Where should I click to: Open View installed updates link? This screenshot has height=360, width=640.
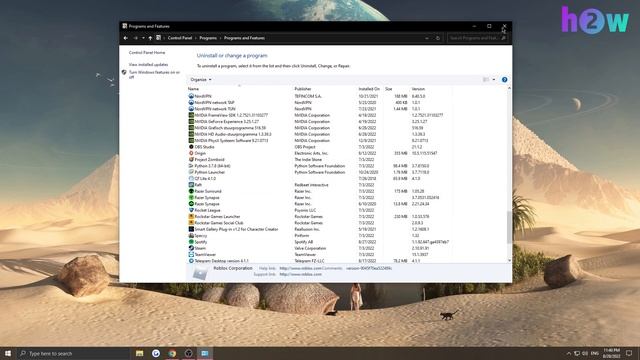point(149,64)
